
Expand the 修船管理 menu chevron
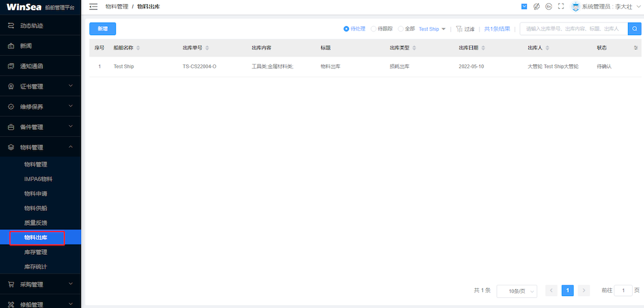pyautogui.click(x=70, y=304)
